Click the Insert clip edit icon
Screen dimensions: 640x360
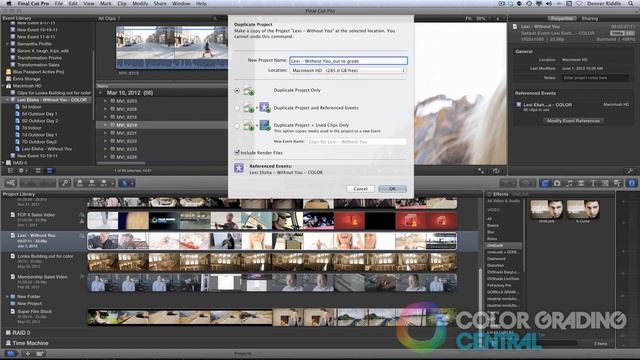pyautogui.click(x=91, y=183)
